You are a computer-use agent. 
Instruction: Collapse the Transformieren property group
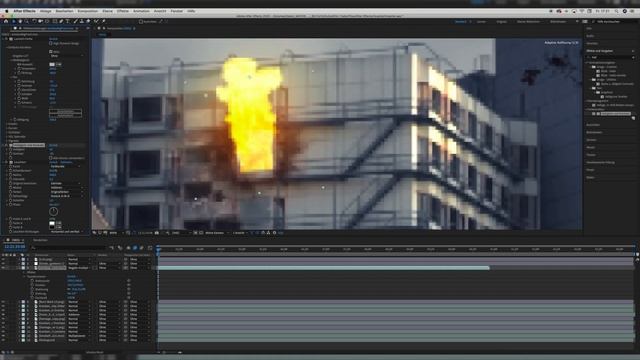24,276
